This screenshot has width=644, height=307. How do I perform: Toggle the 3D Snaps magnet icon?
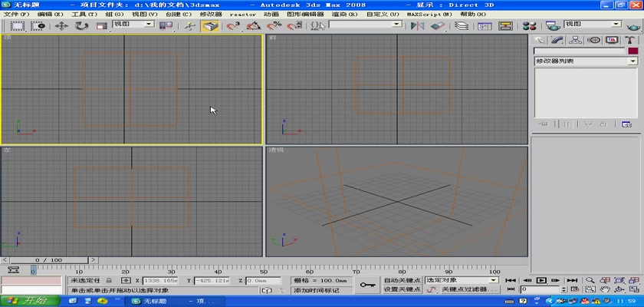233,26
